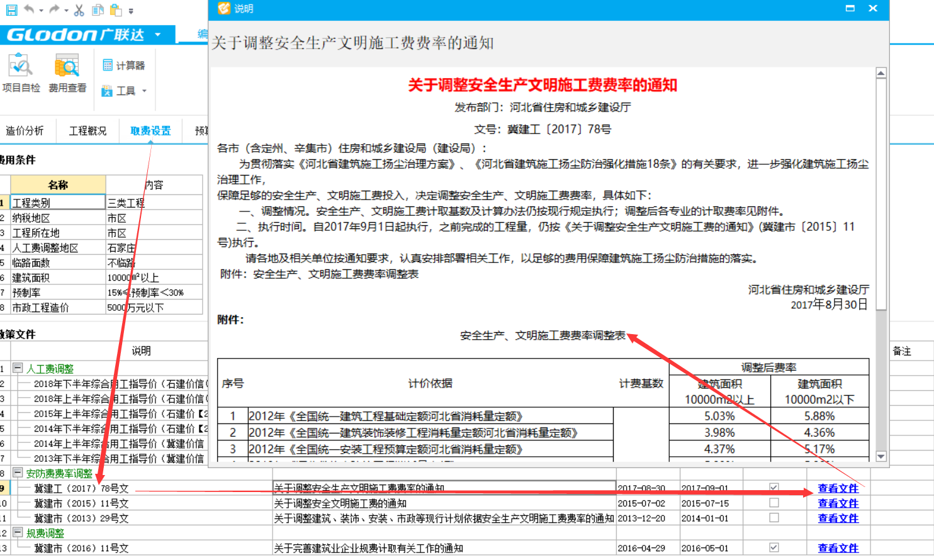The width and height of the screenshot is (934, 560).
Task: Open 查看文件 link for 冀建市（2015）11号文
Action: [838, 503]
